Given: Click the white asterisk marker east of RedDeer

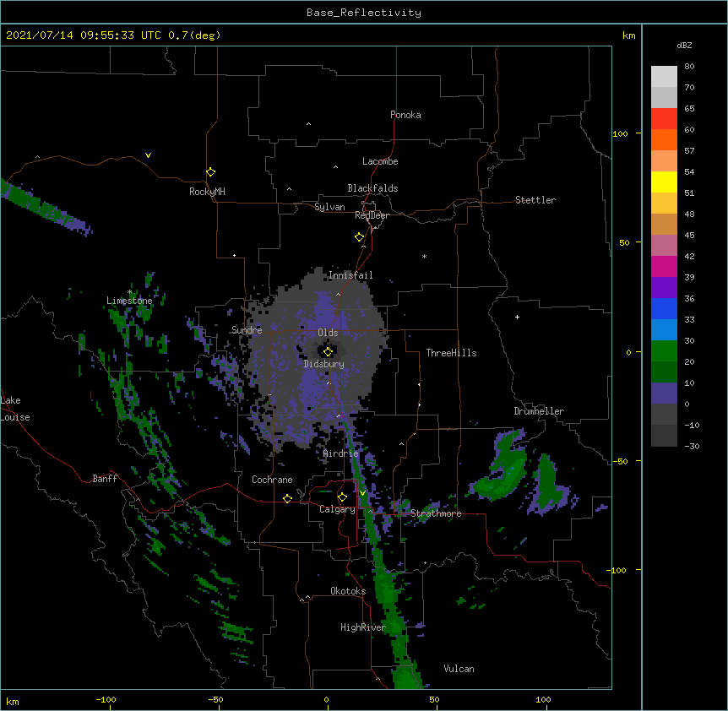Looking at the screenshot, I should [x=424, y=256].
